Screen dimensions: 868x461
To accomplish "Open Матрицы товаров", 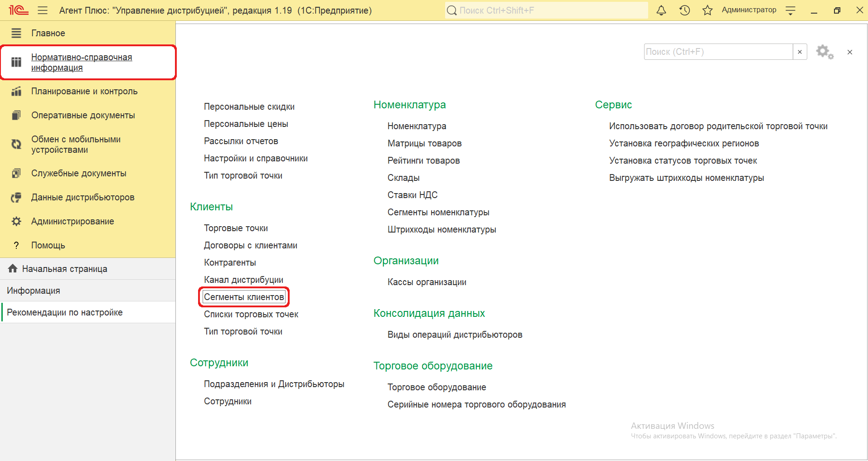I will pos(425,143).
